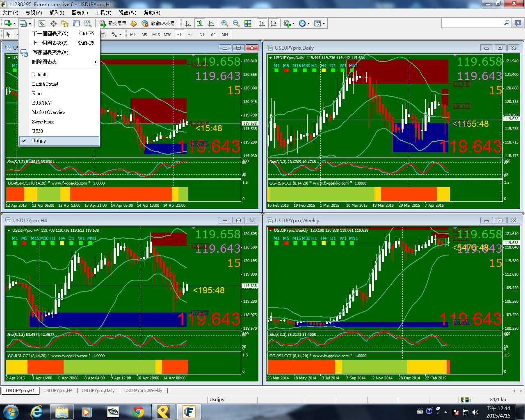525x420 pixels.
Task: Open the New Chart toolbar icon
Action: 8,23
